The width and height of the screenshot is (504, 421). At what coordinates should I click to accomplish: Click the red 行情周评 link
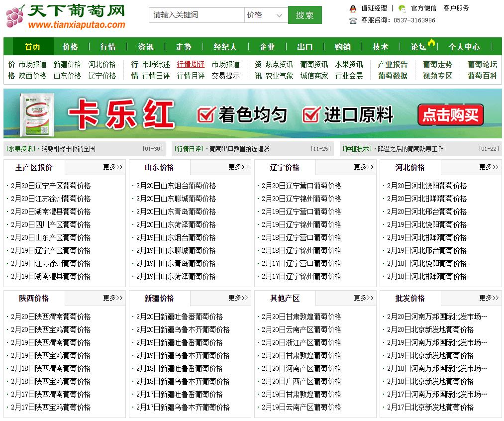[191, 64]
